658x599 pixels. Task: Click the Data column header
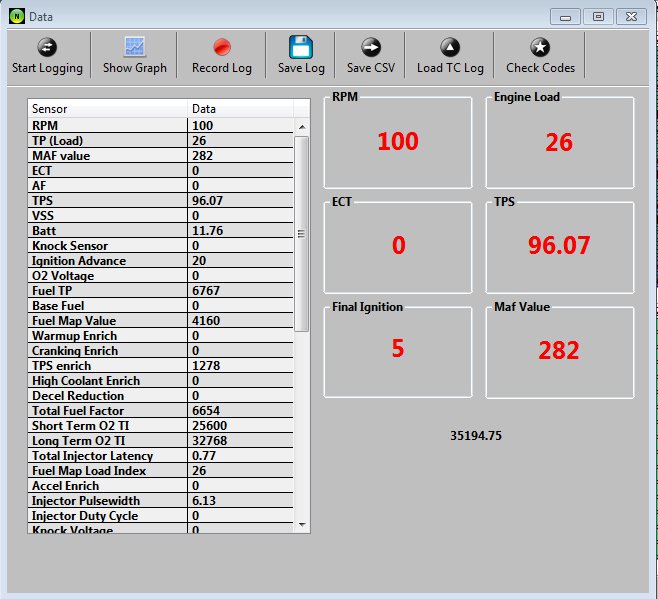(240, 108)
